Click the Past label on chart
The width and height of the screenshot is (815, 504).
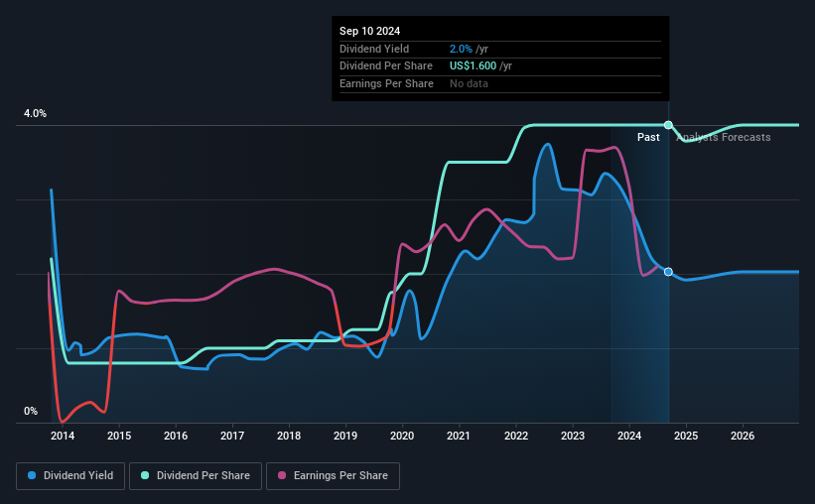pyautogui.click(x=648, y=137)
